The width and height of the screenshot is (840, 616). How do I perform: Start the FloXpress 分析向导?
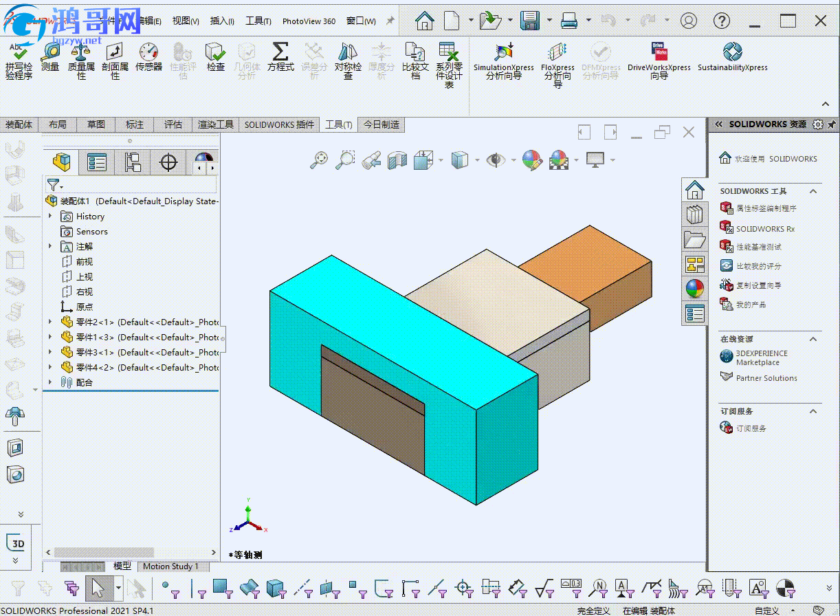pyautogui.click(x=557, y=65)
